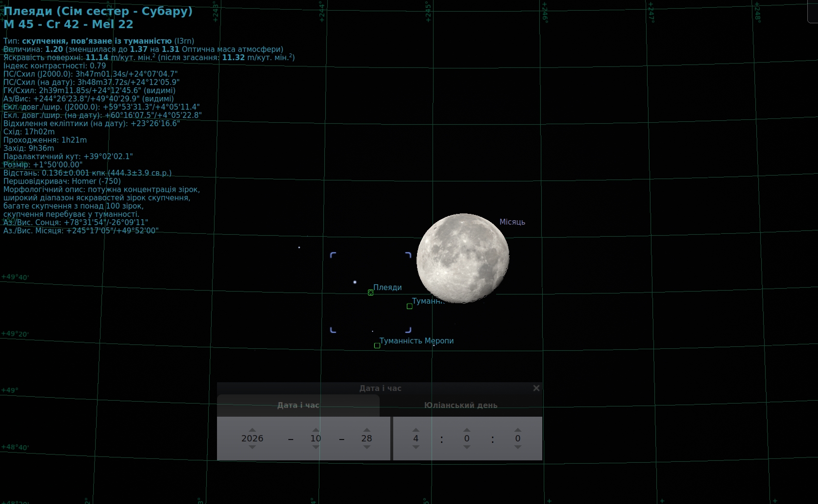Image resolution: width=818 pixels, height=504 pixels.
Task: Click the hour field showing 4
Action: [x=416, y=439]
